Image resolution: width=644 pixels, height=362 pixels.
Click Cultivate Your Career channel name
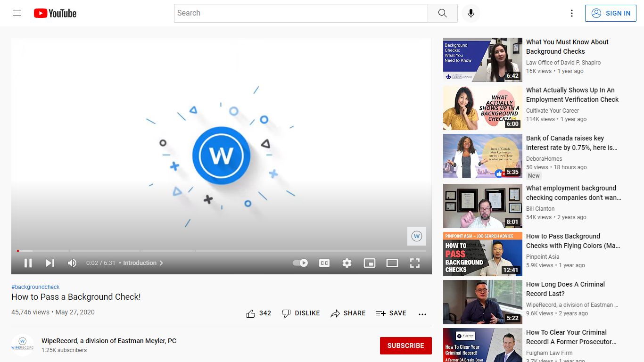[x=553, y=111]
